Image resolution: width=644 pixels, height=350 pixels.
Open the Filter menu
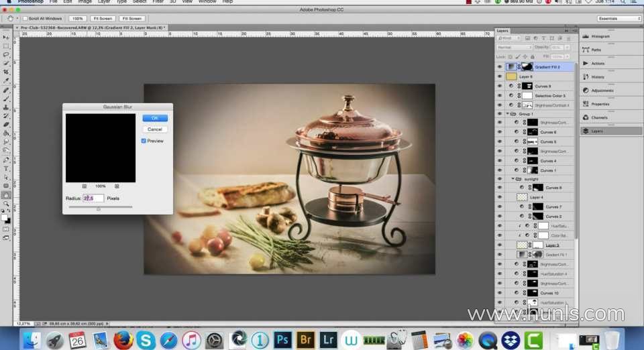pyautogui.click(x=158, y=2)
